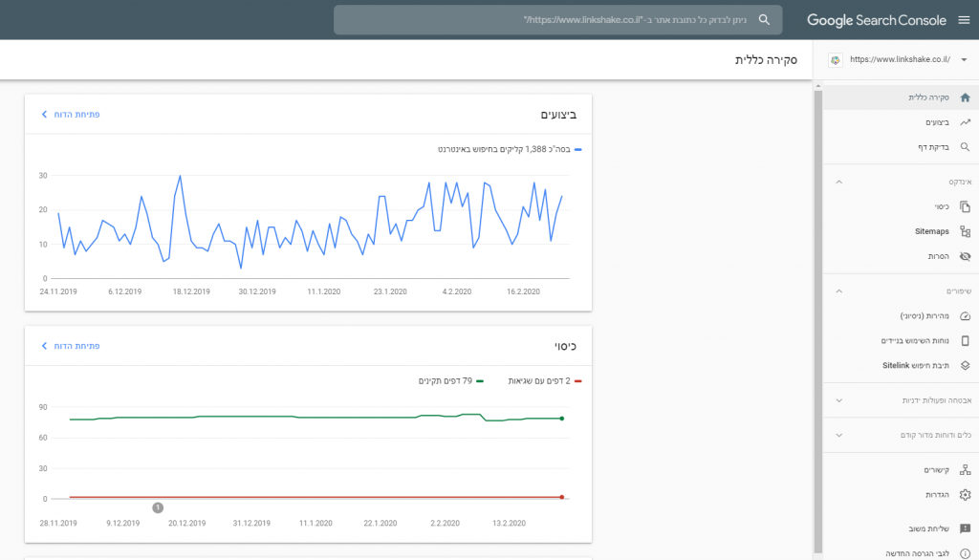Image resolution: width=979 pixels, height=560 pixels.
Task: Open the performance report via פתיחת הדוח
Action: tap(71, 115)
